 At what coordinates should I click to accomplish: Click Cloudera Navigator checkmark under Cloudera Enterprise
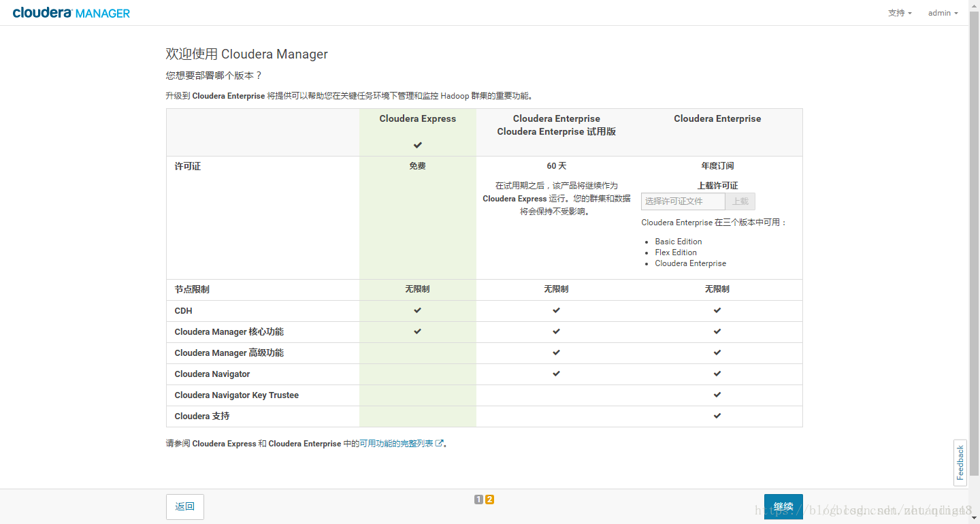coord(717,374)
